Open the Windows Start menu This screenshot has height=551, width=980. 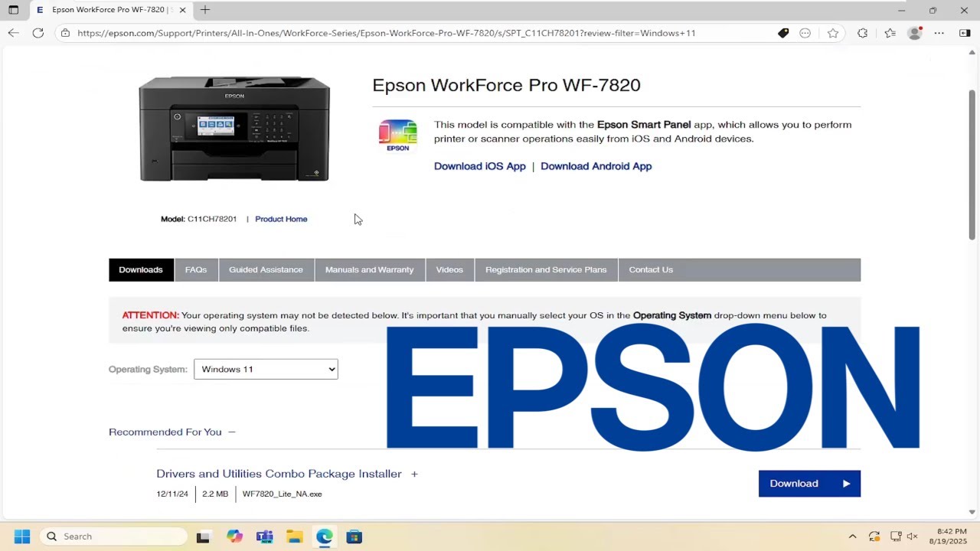[x=21, y=536]
